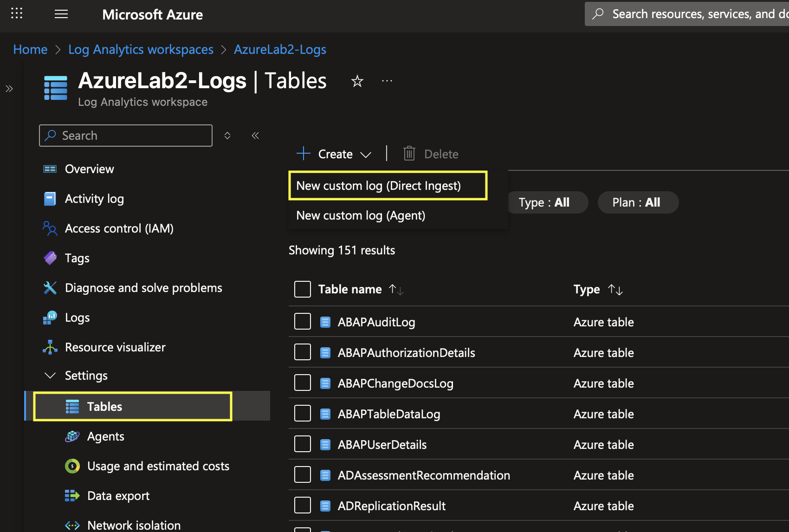Open Usage and estimated costs
This screenshot has height=532, width=789.
158,466
